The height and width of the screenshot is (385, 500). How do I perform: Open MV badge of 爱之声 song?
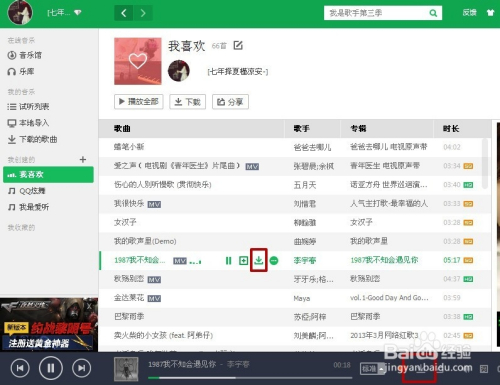[x=252, y=166]
